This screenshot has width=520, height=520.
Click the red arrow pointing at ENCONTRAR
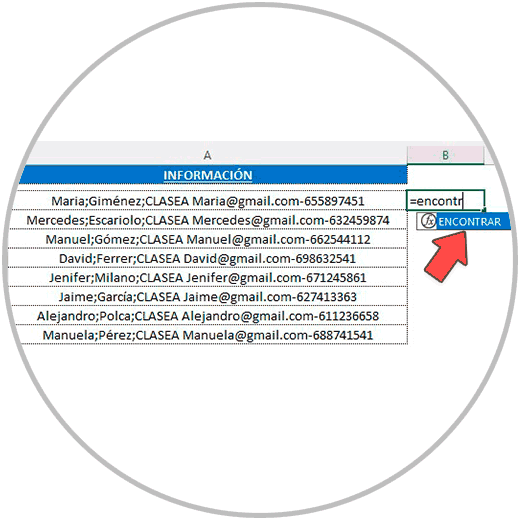pos(447,255)
